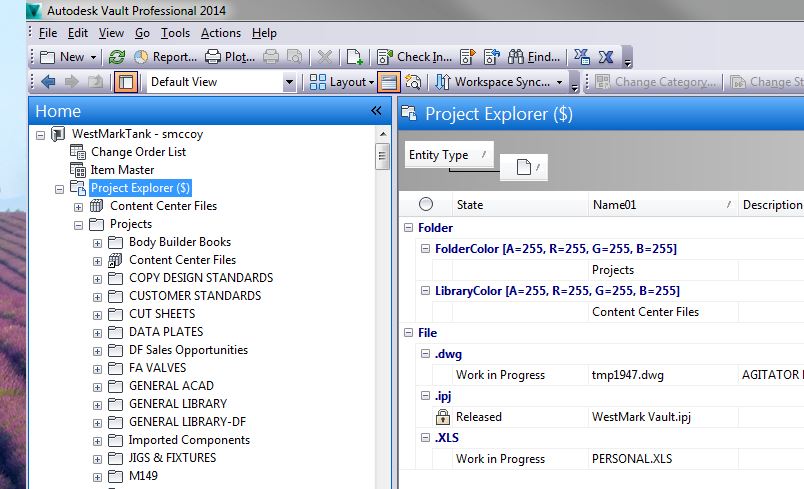
Task: Click the Plot printer button
Action: click(x=230, y=57)
